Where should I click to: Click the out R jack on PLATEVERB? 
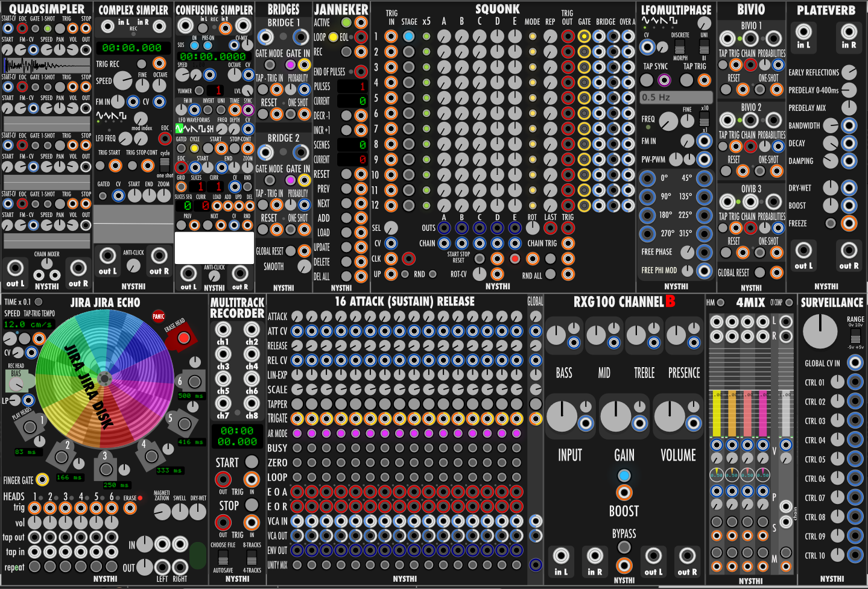click(x=849, y=250)
